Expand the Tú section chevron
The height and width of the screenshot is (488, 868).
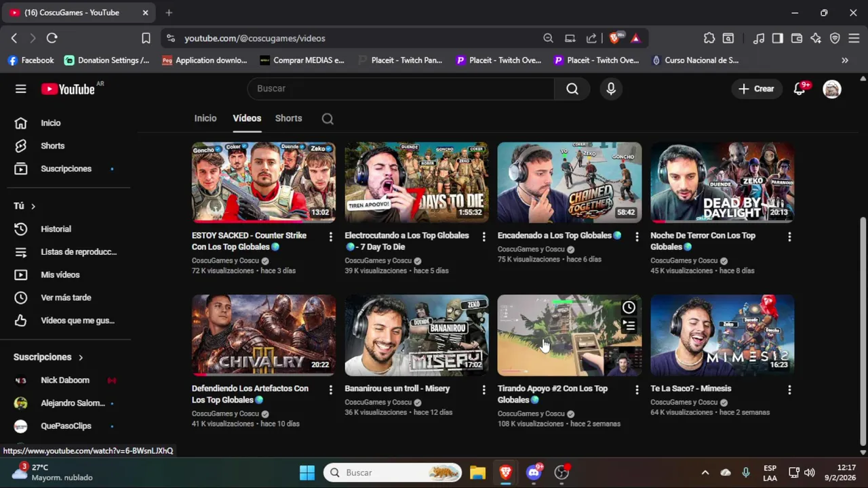tap(33, 206)
